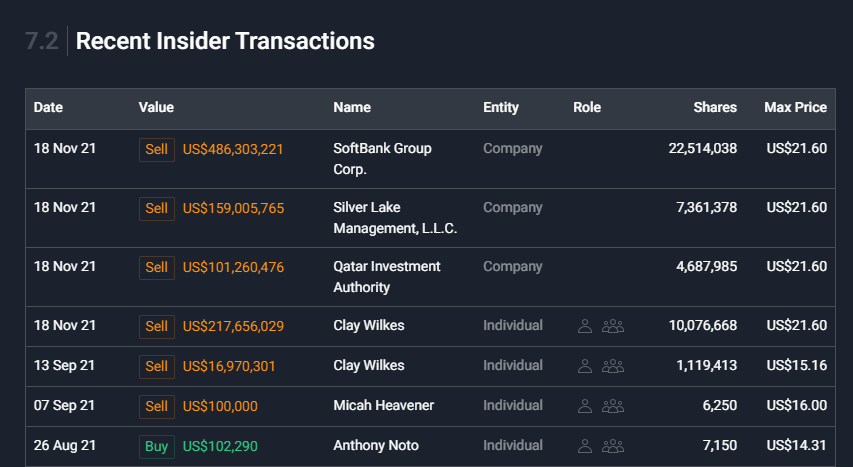Image resolution: width=853 pixels, height=467 pixels.
Task: Click the single-person role icon in Anthony Noto's row
Action: [585, 446]
